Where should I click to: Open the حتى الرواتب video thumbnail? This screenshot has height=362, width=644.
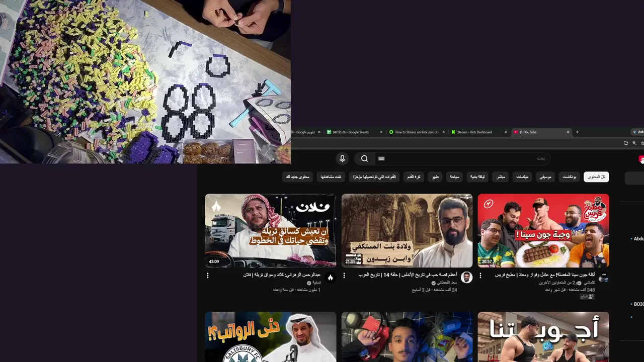click(x=271, y=337)
